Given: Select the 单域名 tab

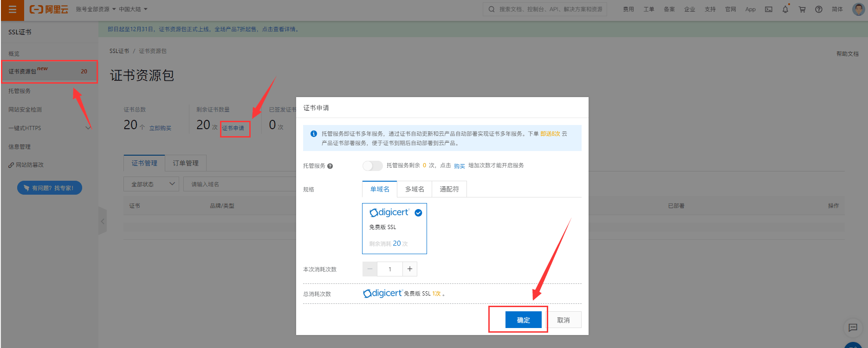Looking at the screenshot, I should 380,189.
